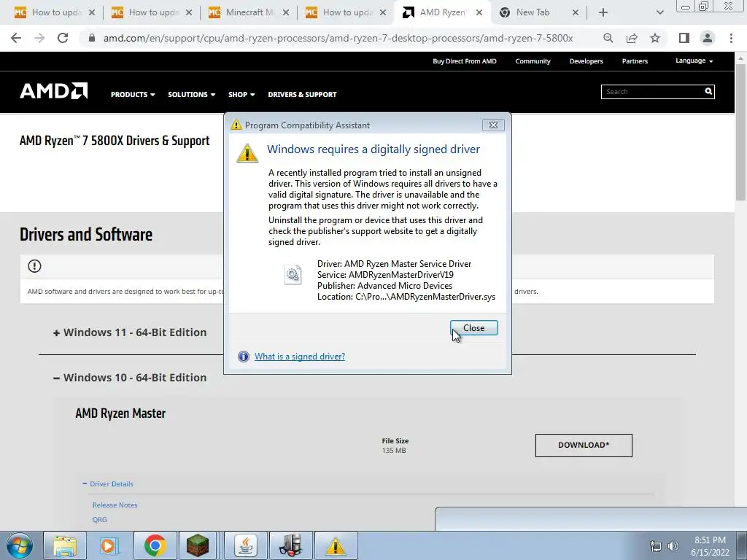Click the AMD Search input field
747x560 pixels.
click(651, 91)
